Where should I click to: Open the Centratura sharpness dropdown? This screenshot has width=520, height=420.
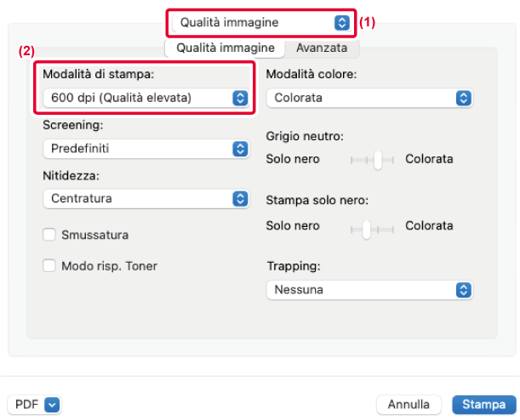[x=146, y=199]
